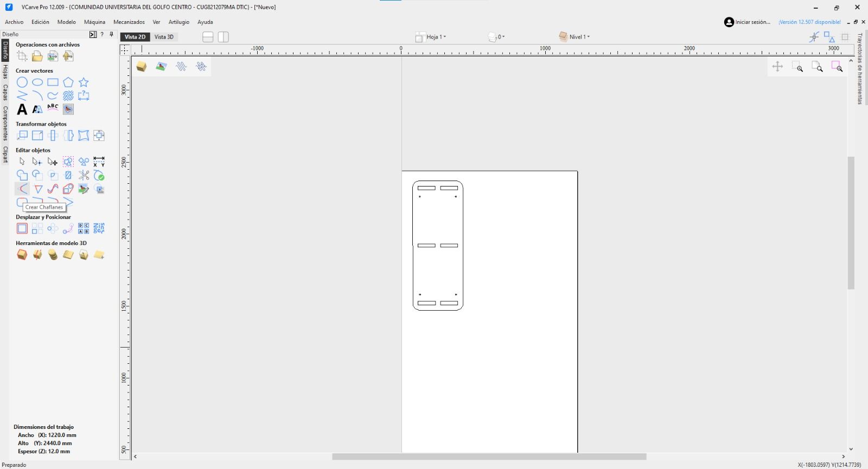Select the Draw Star tool
868x469 pixels.
(x=84, y=82)
